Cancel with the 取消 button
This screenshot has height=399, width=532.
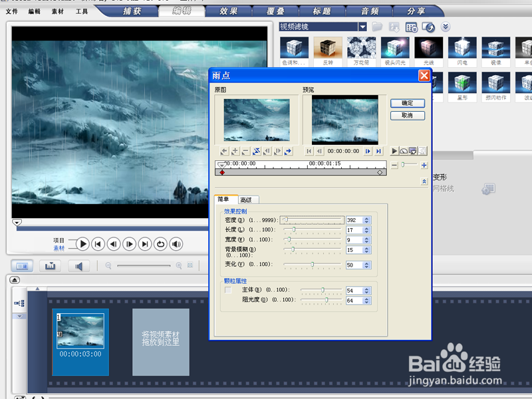pos(408,115)
